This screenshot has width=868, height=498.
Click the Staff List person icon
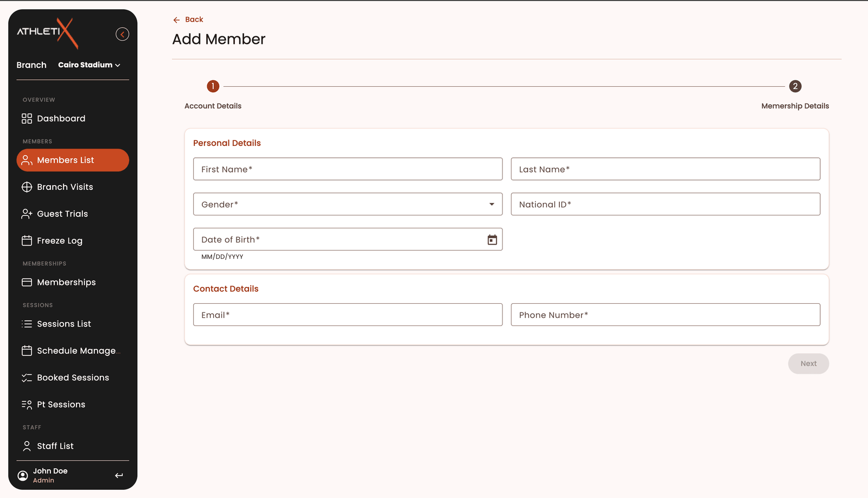pos(27,446)
